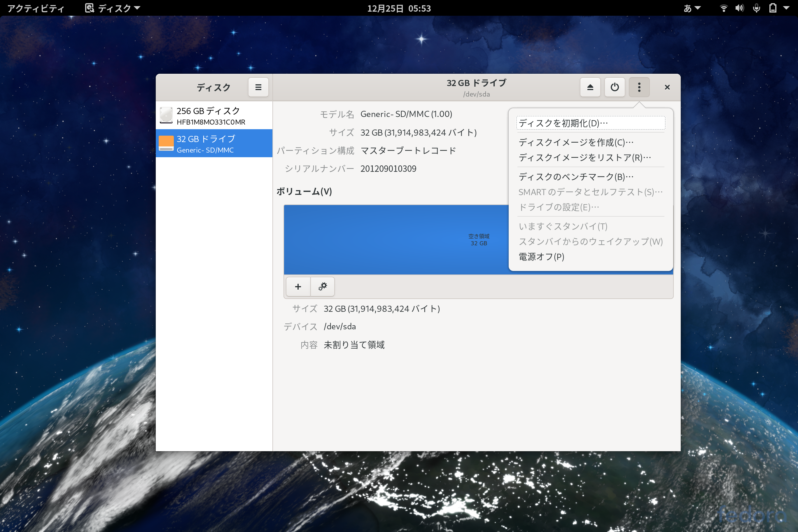Open the hamburger menu next to ディスク

point(258,87)
